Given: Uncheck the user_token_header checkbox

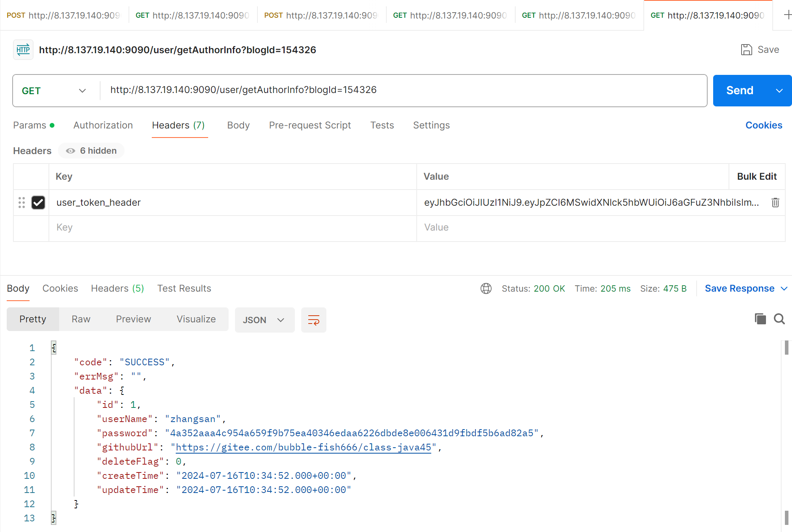Looking at the screenshot, I should 38,203.
